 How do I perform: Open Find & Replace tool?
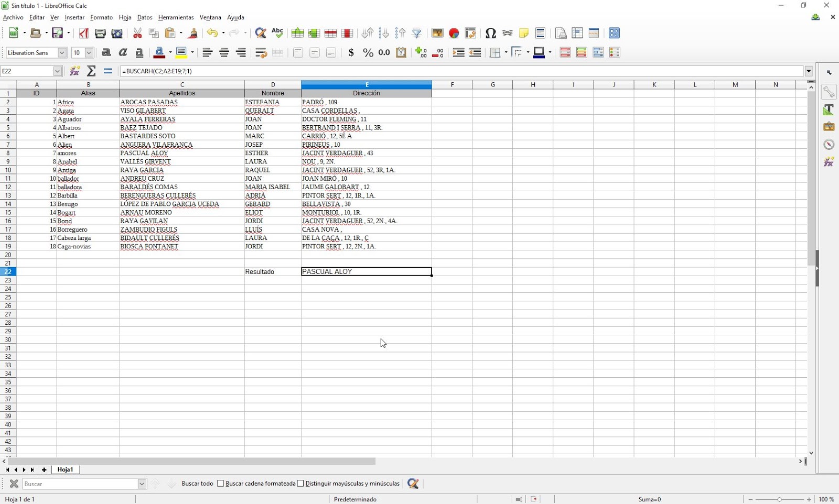261,33
